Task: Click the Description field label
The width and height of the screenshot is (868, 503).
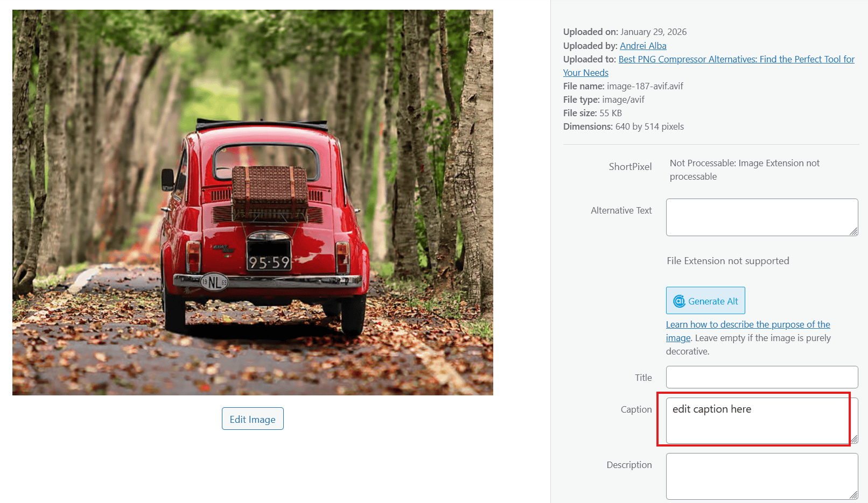Action: pos(629,465)
